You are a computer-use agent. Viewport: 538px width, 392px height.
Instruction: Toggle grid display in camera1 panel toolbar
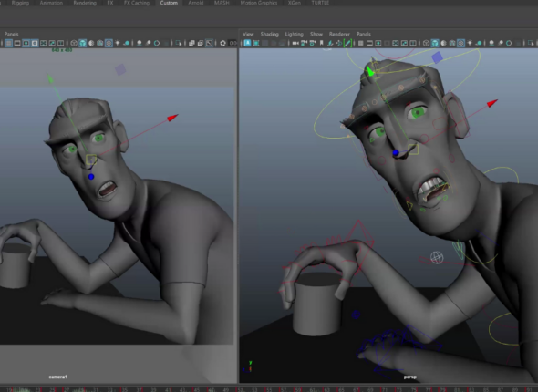[x=8, y=43]
